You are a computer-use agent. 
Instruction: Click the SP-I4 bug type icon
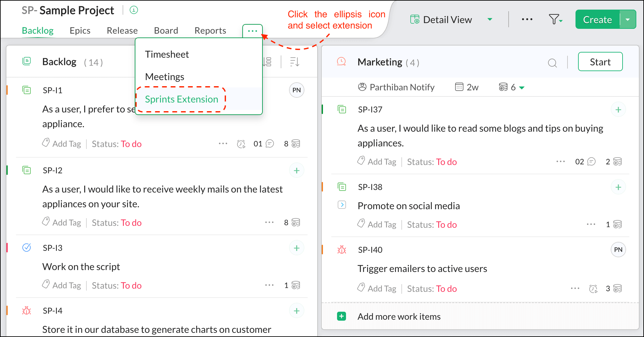27,310
